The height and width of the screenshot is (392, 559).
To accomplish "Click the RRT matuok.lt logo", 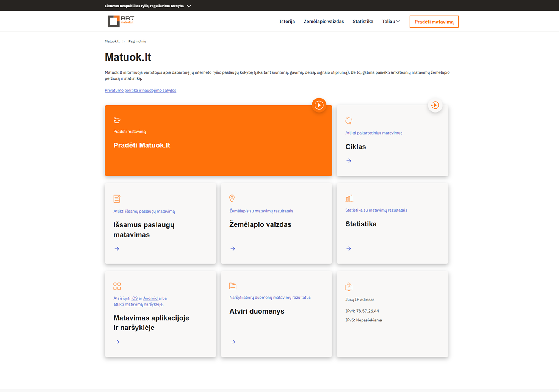I will click(x=121, y=21).
